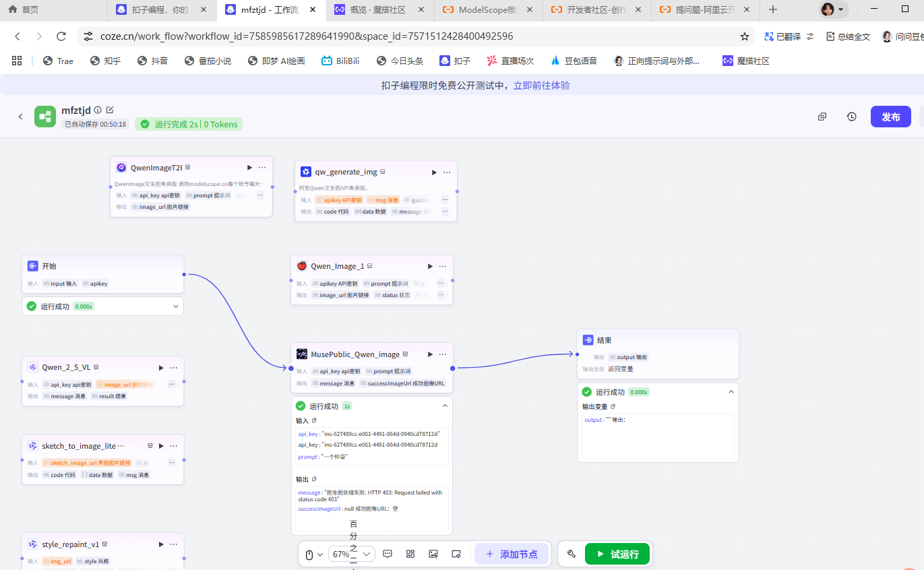
Task: Open the mouse interaction mode dropdown
Action: [x=314, y=554]
